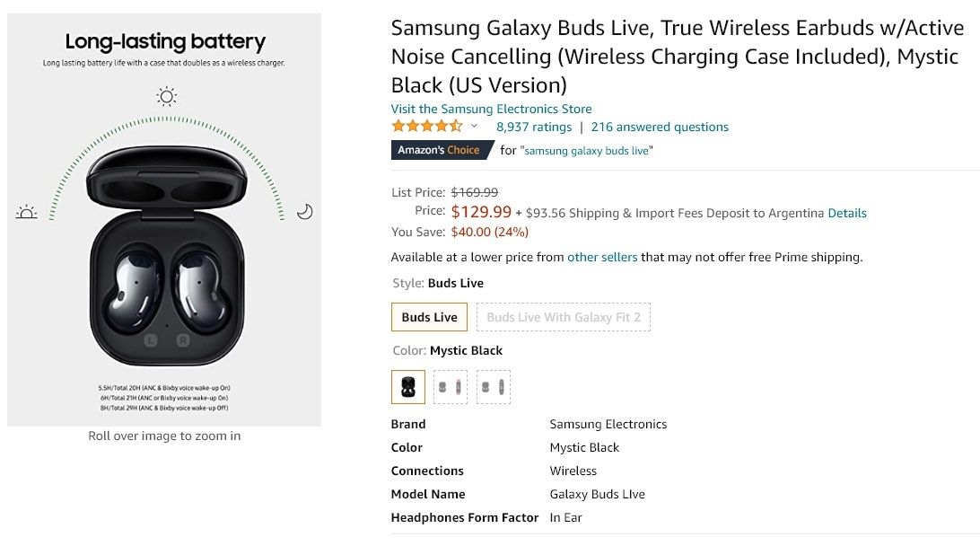Choose the second color swatch option
980x546 pixels.
[451, 387]
